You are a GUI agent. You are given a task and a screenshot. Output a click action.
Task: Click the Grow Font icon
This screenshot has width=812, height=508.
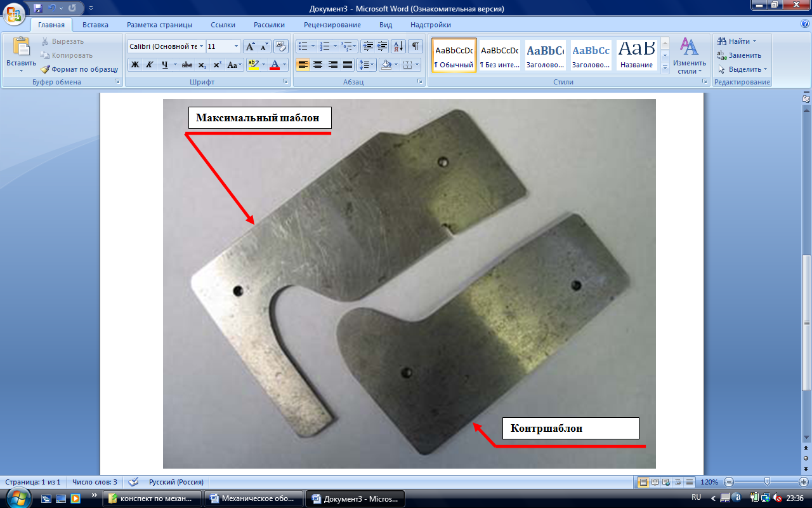pos(250,46)
